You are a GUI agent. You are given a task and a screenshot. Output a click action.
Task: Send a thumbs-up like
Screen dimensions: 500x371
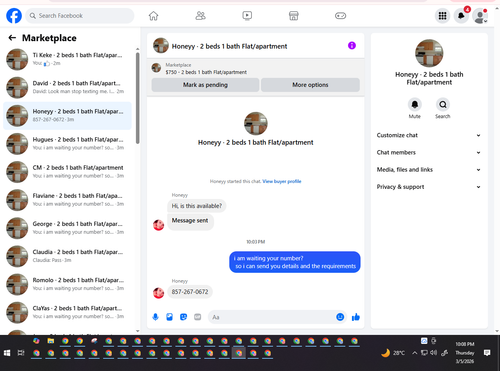(x=356, y=317)
